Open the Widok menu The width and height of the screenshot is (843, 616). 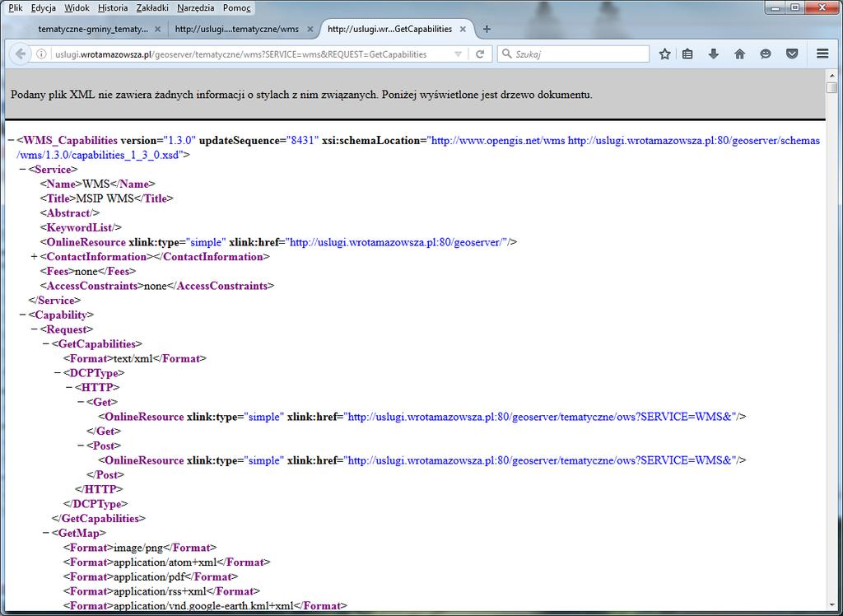tap(77, 8)
